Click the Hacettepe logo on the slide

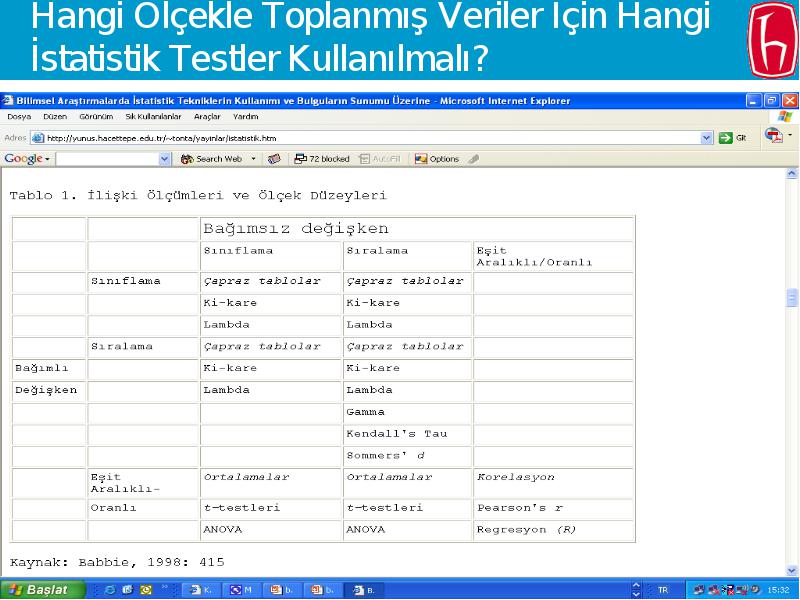tap(772, 40)
